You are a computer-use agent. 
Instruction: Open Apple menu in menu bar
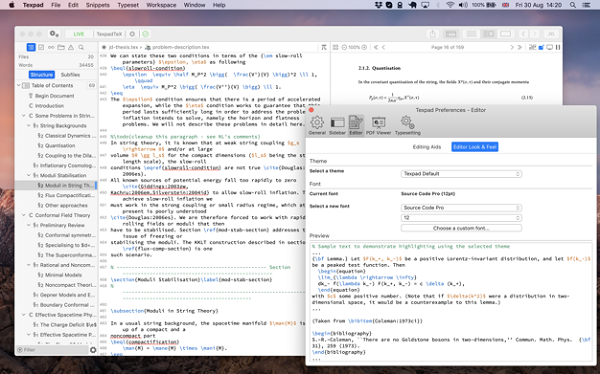click(x=11, y=5)
